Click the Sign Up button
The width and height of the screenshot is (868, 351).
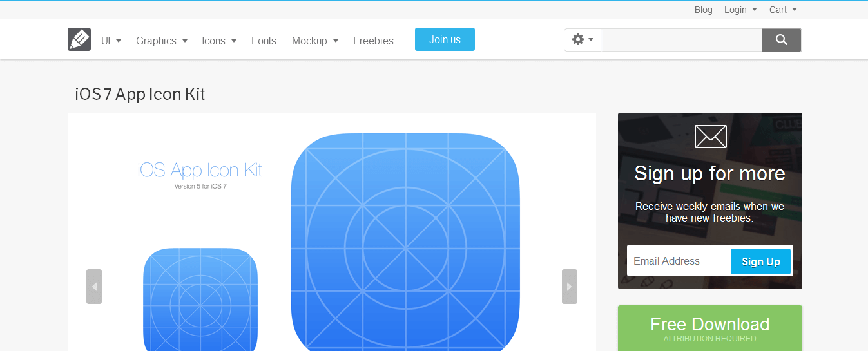pyautogui.click(x=760, y=261)
